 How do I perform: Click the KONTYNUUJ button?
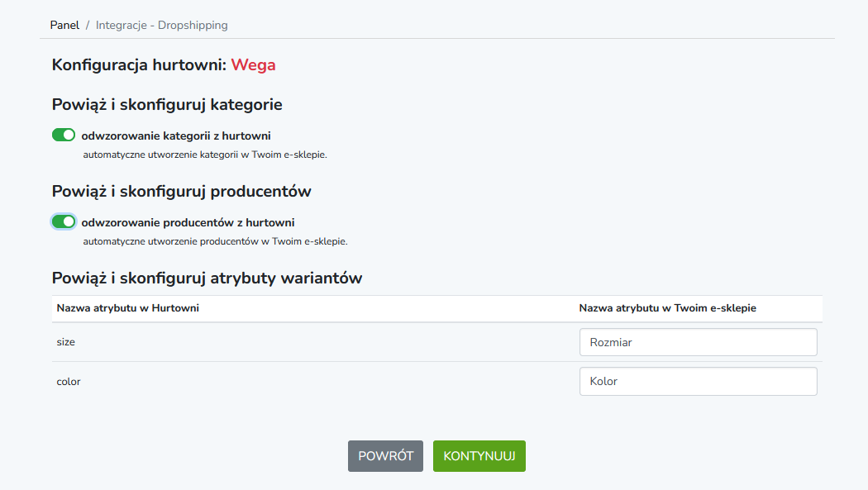click(x=479, y=456)
